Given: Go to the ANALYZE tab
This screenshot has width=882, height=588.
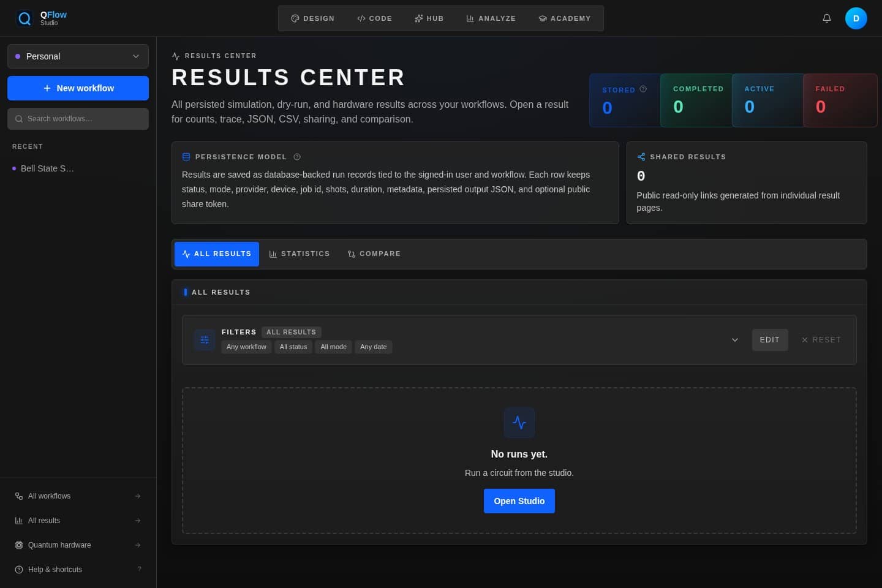Looking at the screenshot, I should click(491, 18).
